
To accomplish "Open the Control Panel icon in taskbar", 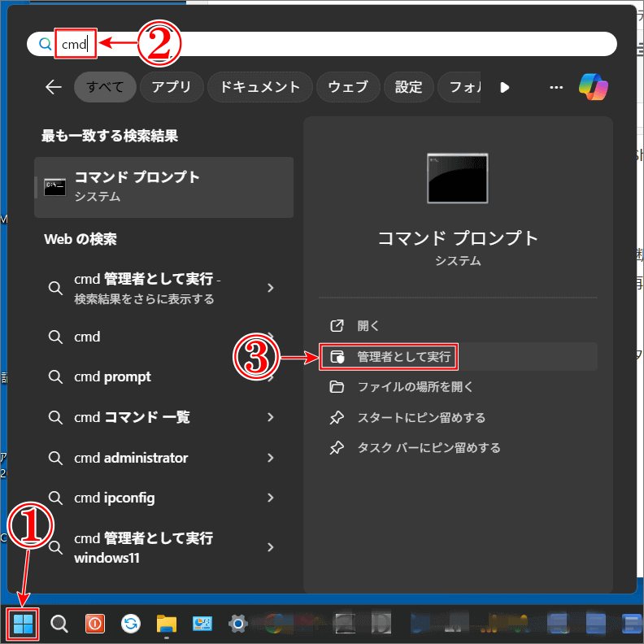I will coord(202,624).
